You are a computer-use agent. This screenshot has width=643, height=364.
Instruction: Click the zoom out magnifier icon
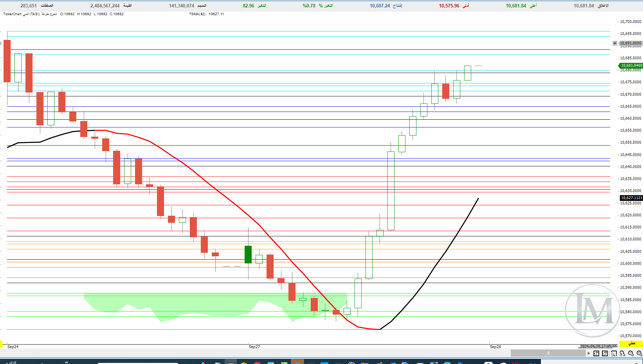coord(631,353)
